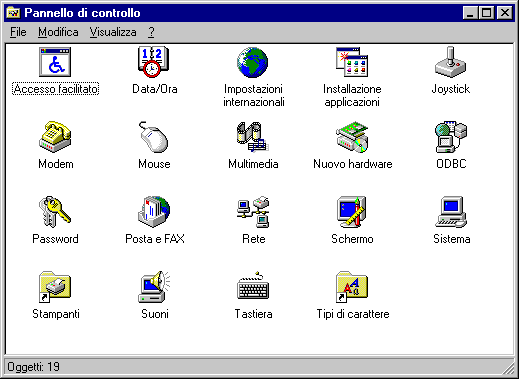The image size is (519, 379).
Task: Click the 'ODBC' label text
Action: (451, 164)
